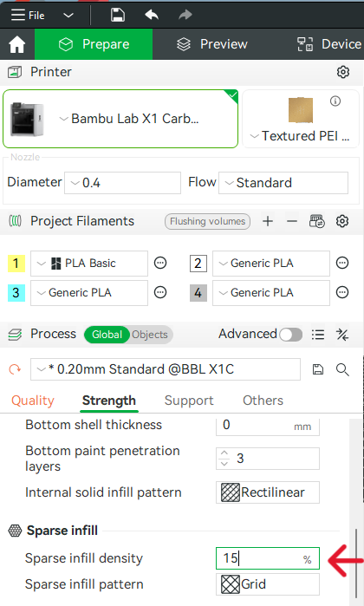This screenshot has height=606, width=364.
Task: Select Global process scope
Action: 107,335
